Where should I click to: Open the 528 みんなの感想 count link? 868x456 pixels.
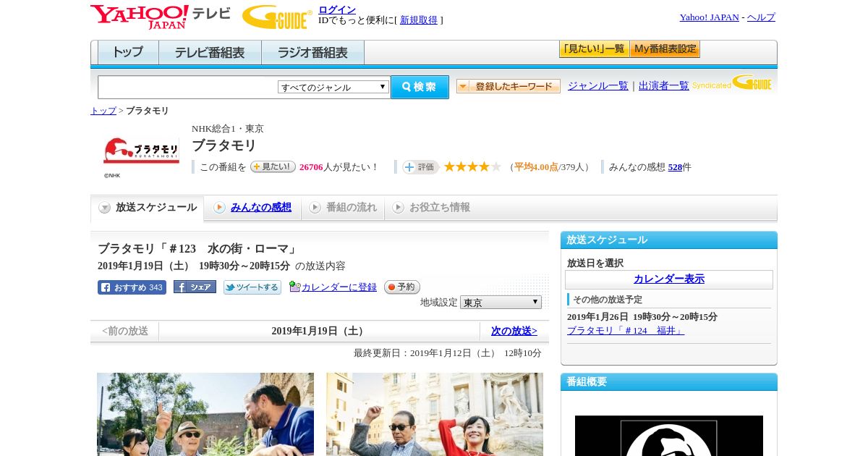(675, 167)
